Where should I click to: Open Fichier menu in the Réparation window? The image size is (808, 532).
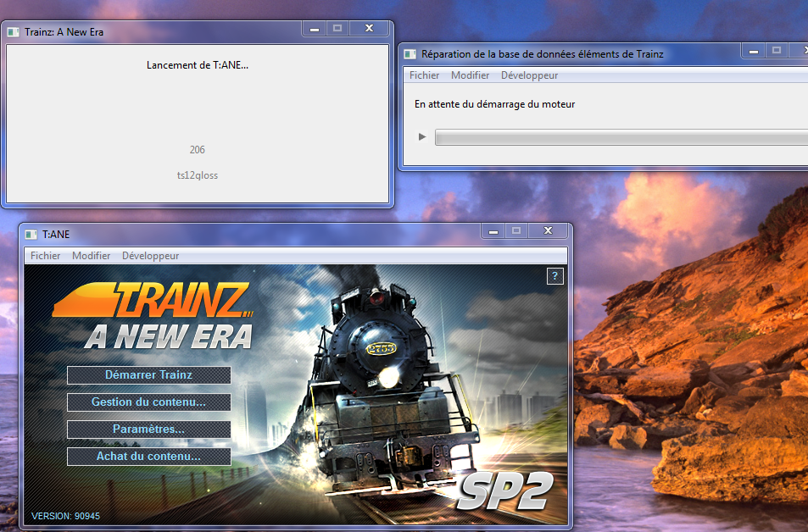[424, 75]
